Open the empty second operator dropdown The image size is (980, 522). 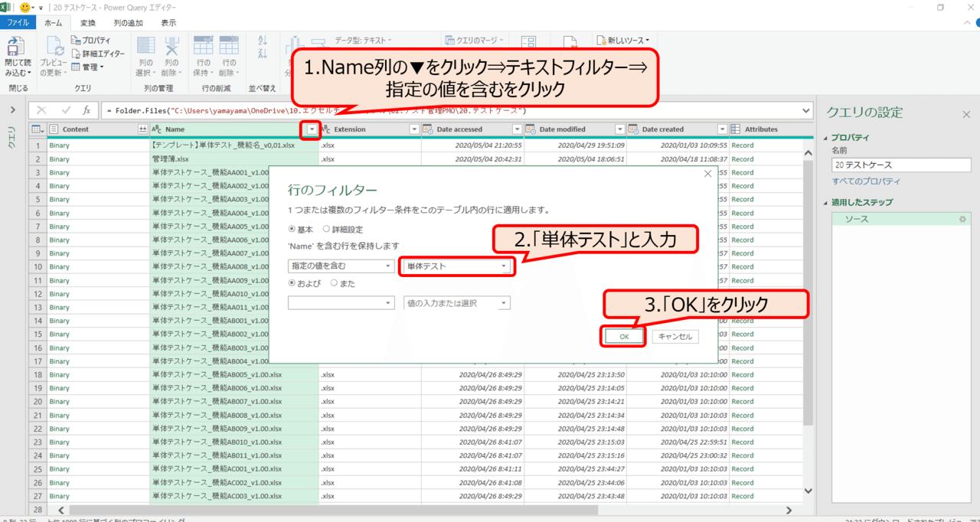[341, 303]
